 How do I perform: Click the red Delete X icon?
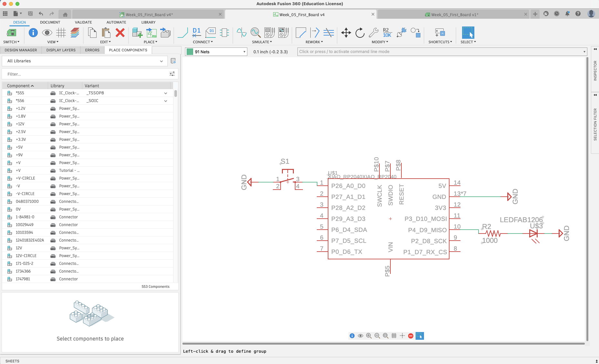(x=120, y=33)
